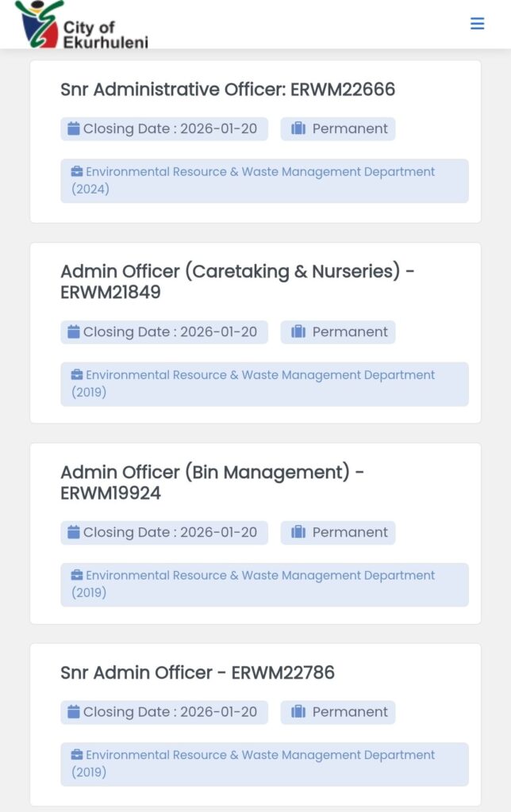Click suitcase icon on Bin Management card
The width and height of the screenshot is (511, 812).
pos(298,532)
